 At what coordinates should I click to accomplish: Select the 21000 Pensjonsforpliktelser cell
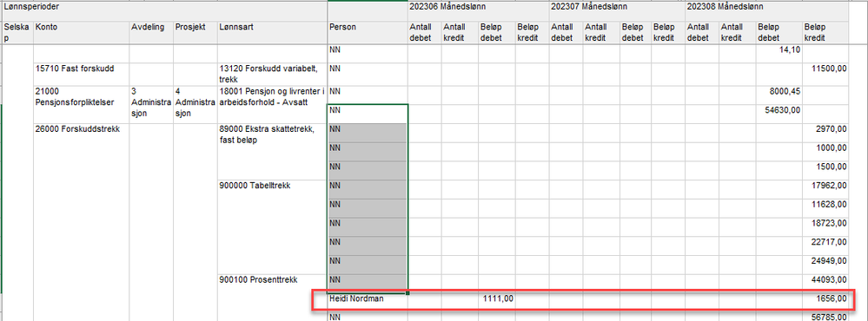(82, 104)
